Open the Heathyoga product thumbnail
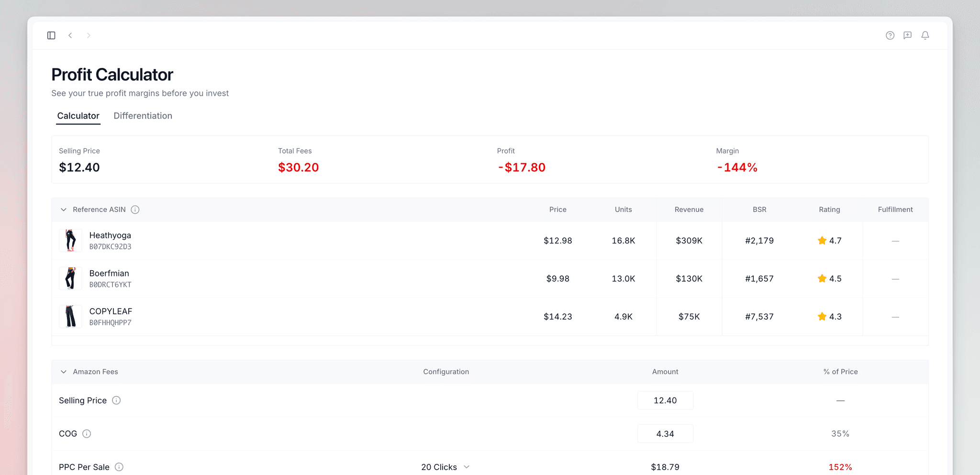The height and width of the screenshot is (475, 980). [x=70, y=241]
